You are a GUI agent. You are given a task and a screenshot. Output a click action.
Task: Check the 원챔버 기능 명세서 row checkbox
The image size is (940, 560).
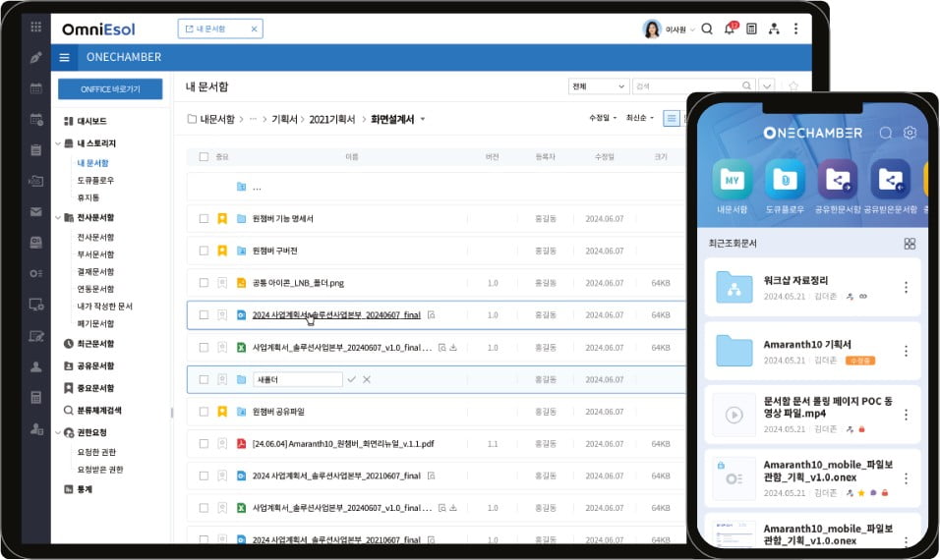[x=204, y=219]
